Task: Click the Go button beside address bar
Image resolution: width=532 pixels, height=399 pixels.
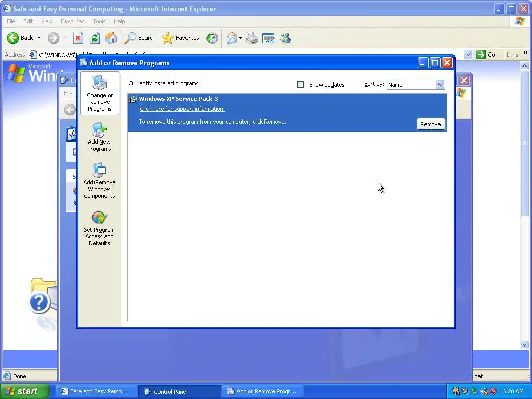Action: (486, 54)
